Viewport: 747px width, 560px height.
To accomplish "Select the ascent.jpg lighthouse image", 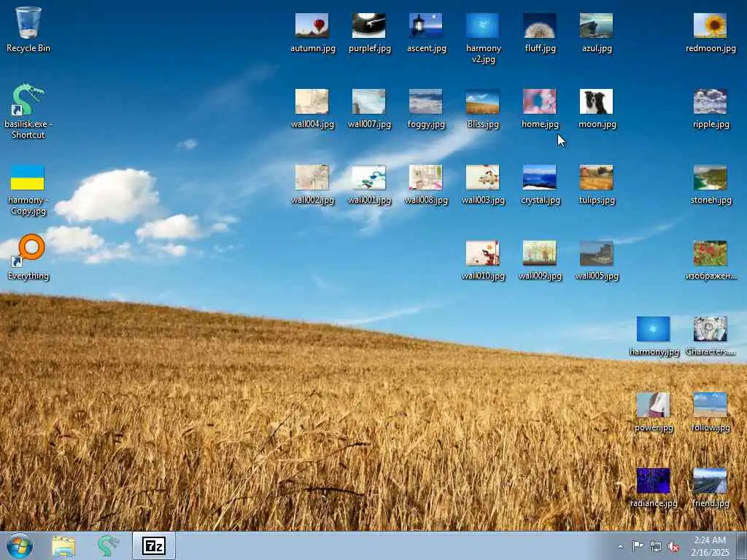I will tap(426, 32).
